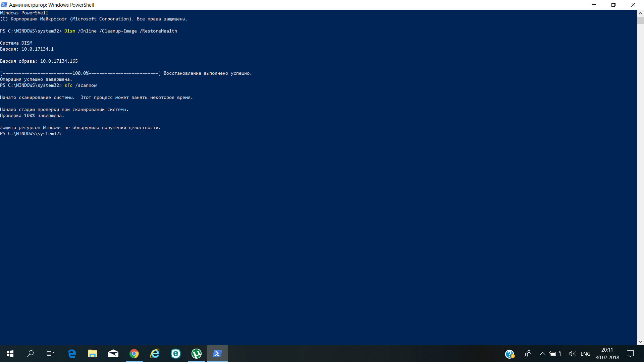This screenshot has width=644, height=362.
Task: Restore down the PowerShell window
Action: coord(613,5)
